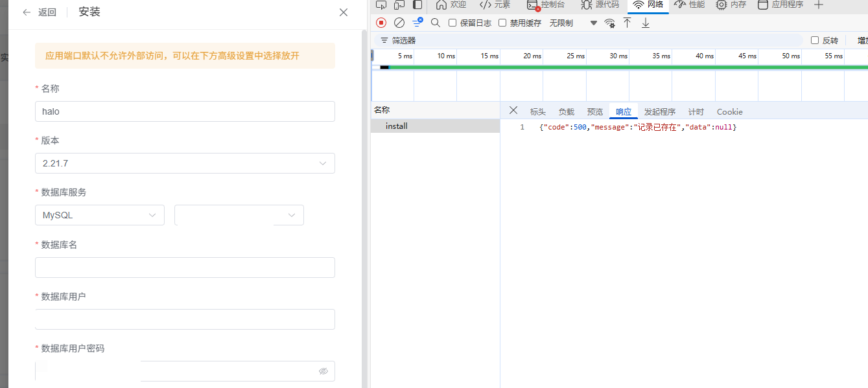Switch to 元素 tab
Image resolution: width=868 pixels, height=388 pixels.
click(495, 5)
